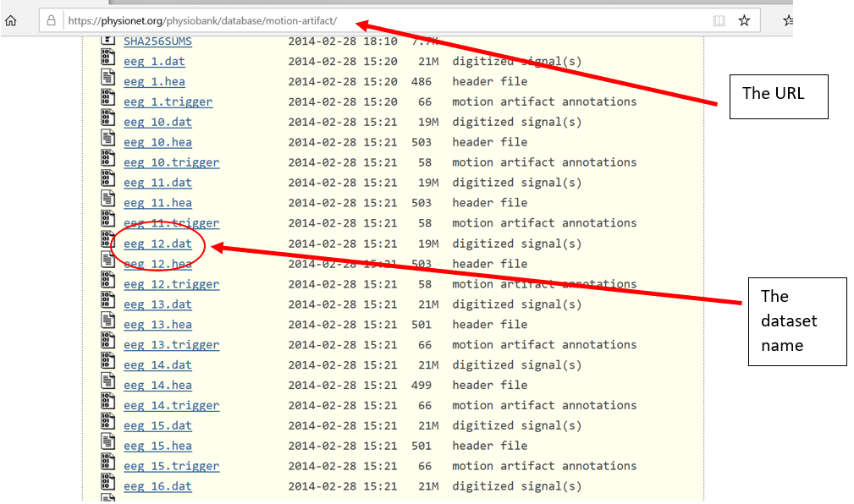This screenshot has width=854, height=504.
Task: Click the file icon beside eeg_16.dat
Action: (107, 482)
